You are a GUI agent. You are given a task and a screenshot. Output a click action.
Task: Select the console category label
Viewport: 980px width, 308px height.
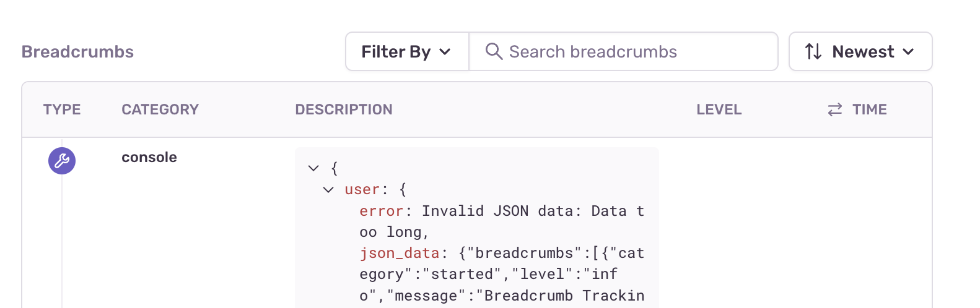(x=149, y=157)
